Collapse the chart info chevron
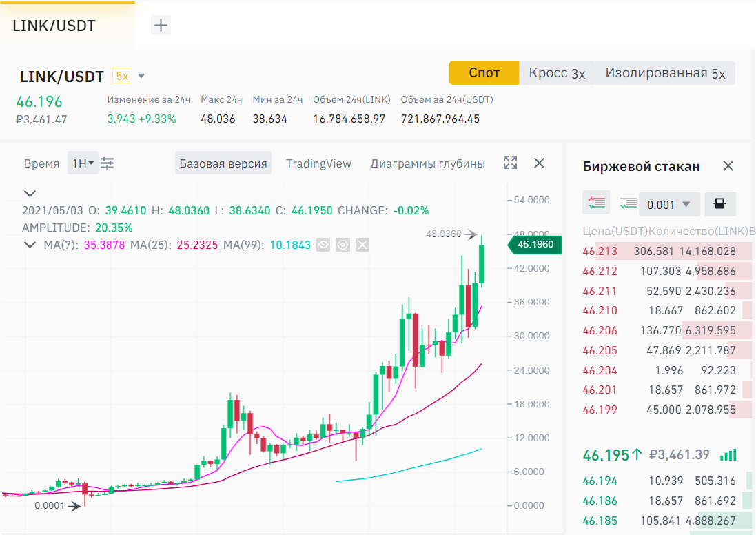The image size is (756, 535). (x=30, y=194)
